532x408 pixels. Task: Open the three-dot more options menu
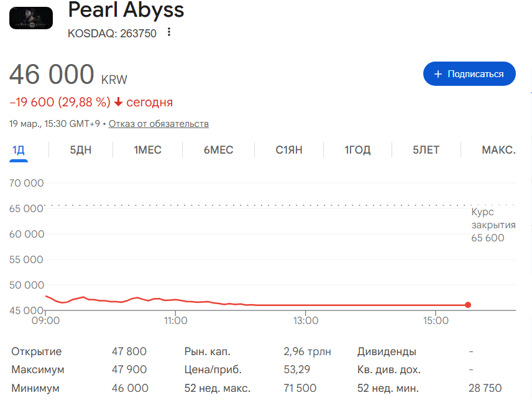point(169,32)
